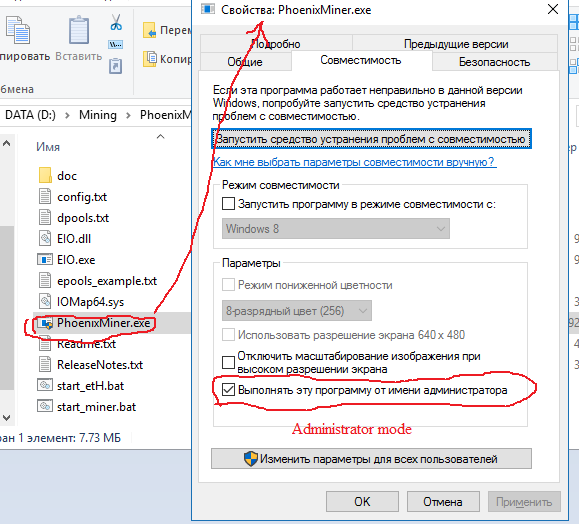Open the 8-bit color (256) dropdown
Screen dimensions: 579x524
tap(297, 311)
